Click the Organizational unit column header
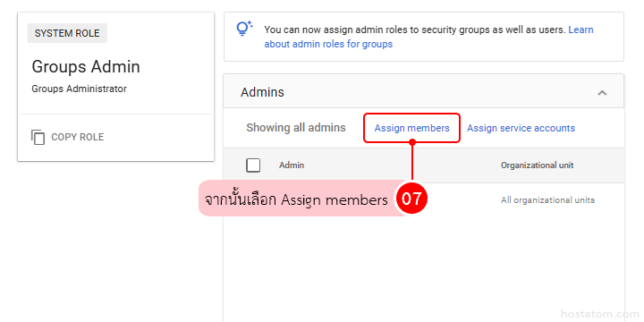644x322 pixels. click(x=538, y=165)
